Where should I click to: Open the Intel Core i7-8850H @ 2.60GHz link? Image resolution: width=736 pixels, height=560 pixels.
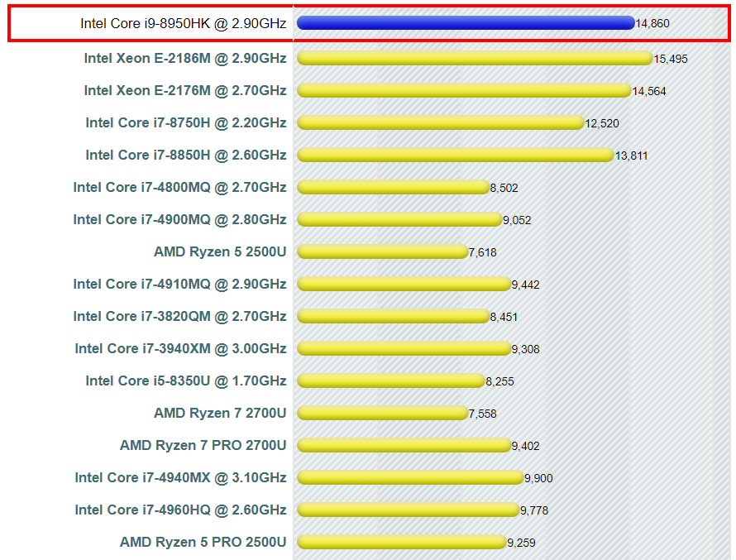[186, 155]
